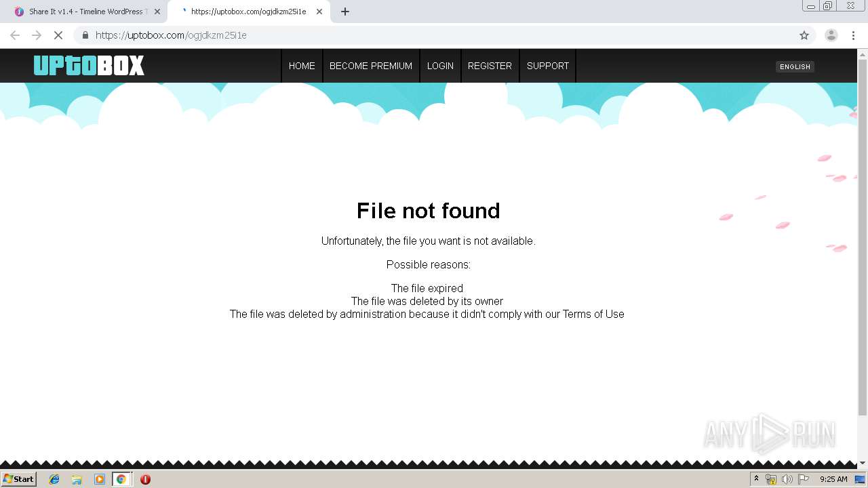This screenshot has height=488, width=868.
Task: Open the Action Center flag icon
Action: 804,479
